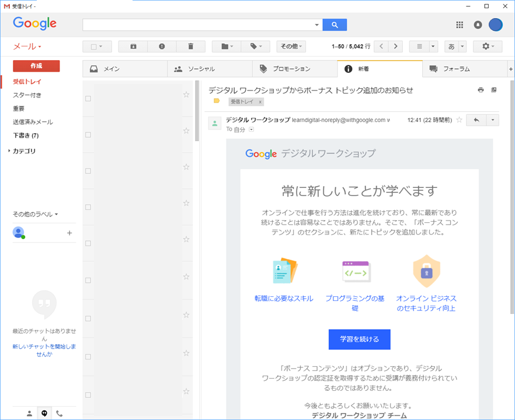
Task: Open the Move-to folder dropdown
Action: click(x=227, y=46)
